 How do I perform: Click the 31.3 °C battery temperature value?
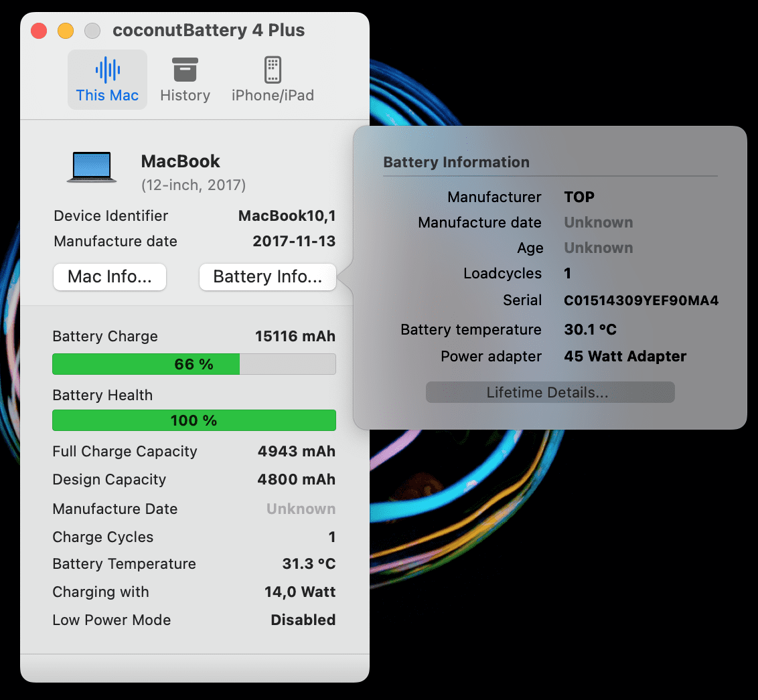[309, 563]
